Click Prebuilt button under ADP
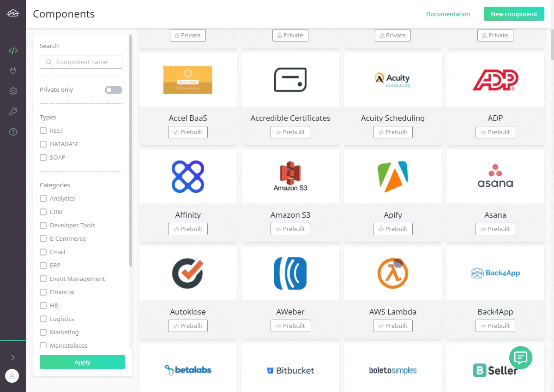 coord(495,132)
